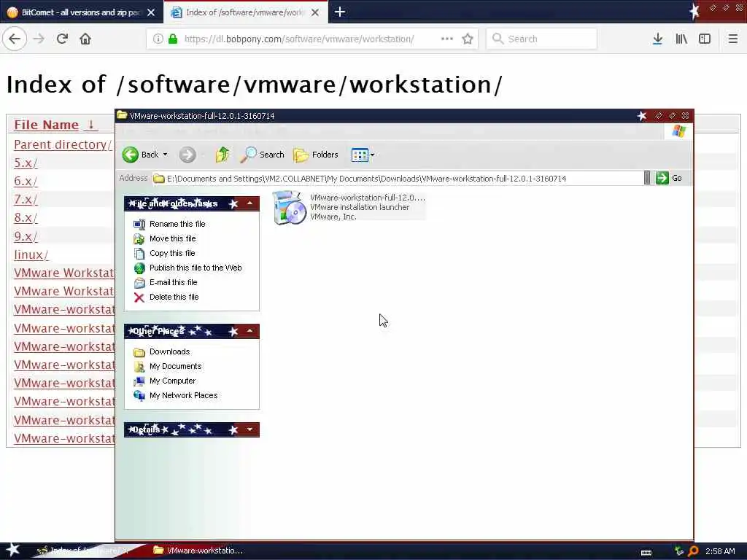Image resolution: width=747 pixels, height=560 pixels.
Task: Reload the Firefox page
Action: [x=62, y=39]
